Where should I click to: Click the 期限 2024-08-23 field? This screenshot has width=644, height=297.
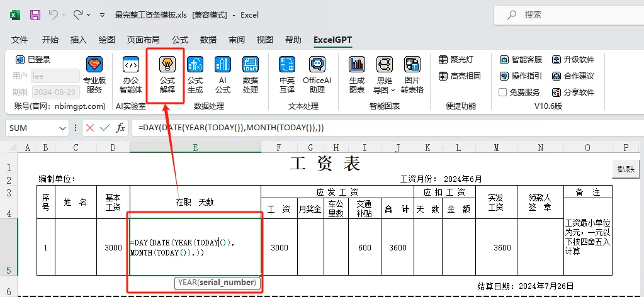(x=55, y=92)
